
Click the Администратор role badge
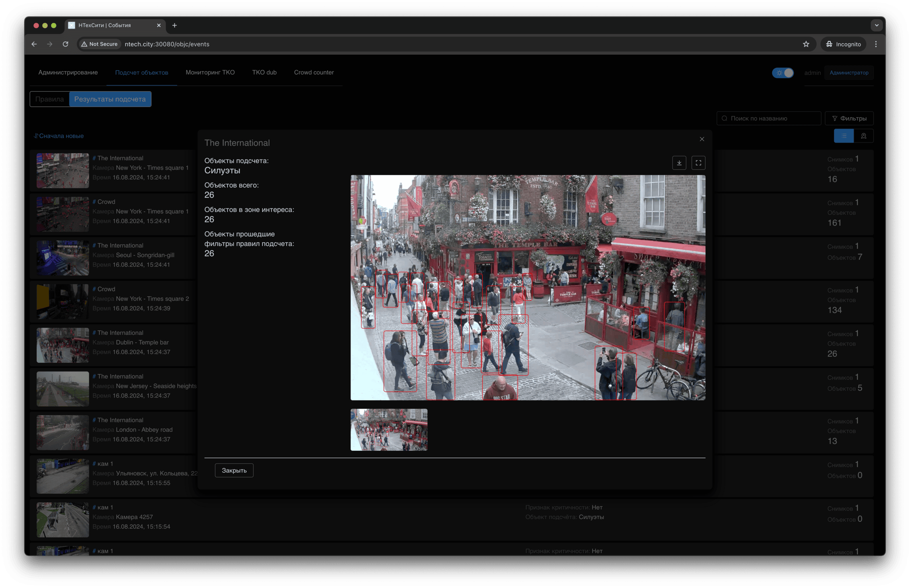click(x=848, y=73)
